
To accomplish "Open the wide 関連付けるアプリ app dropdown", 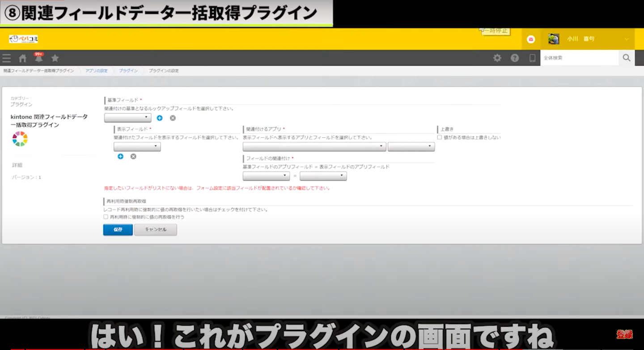I will click(314, 147).
